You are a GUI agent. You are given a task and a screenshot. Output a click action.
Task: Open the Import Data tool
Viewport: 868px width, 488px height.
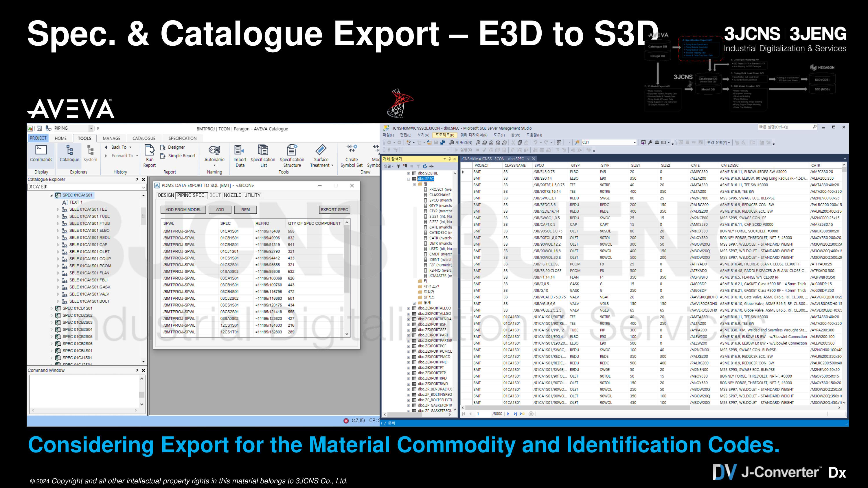pos(240,156)
